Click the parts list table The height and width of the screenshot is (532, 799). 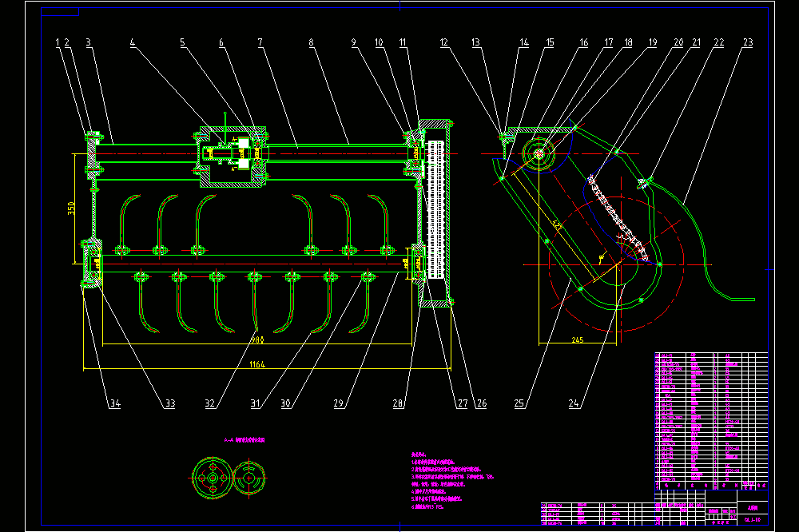[711, 421]
